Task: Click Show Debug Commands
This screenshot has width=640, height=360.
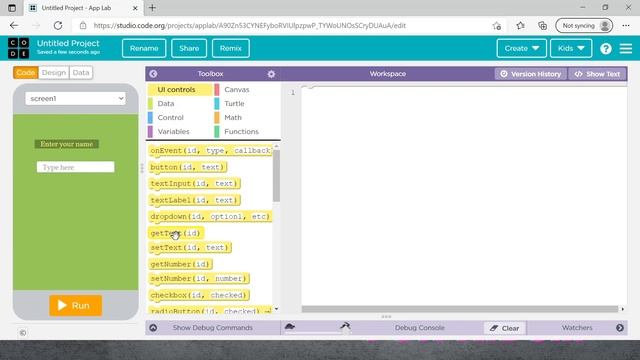Action: [x=213, y=328]
